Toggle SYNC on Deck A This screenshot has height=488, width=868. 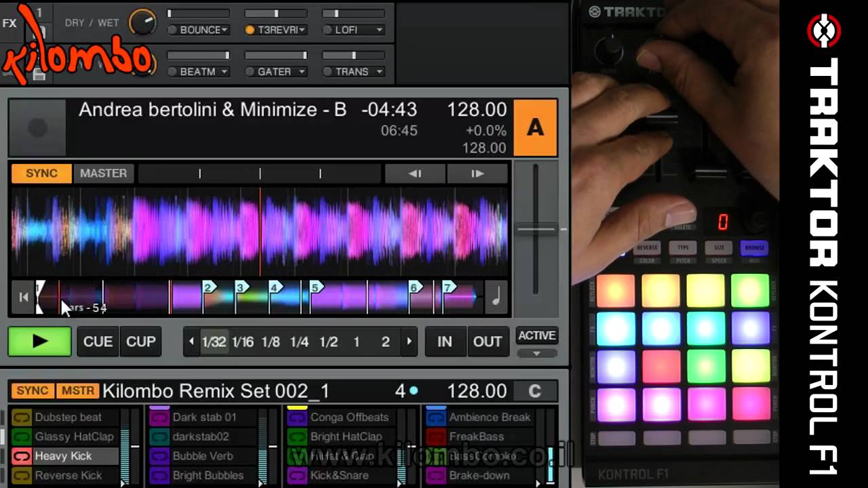coord(41,174)
